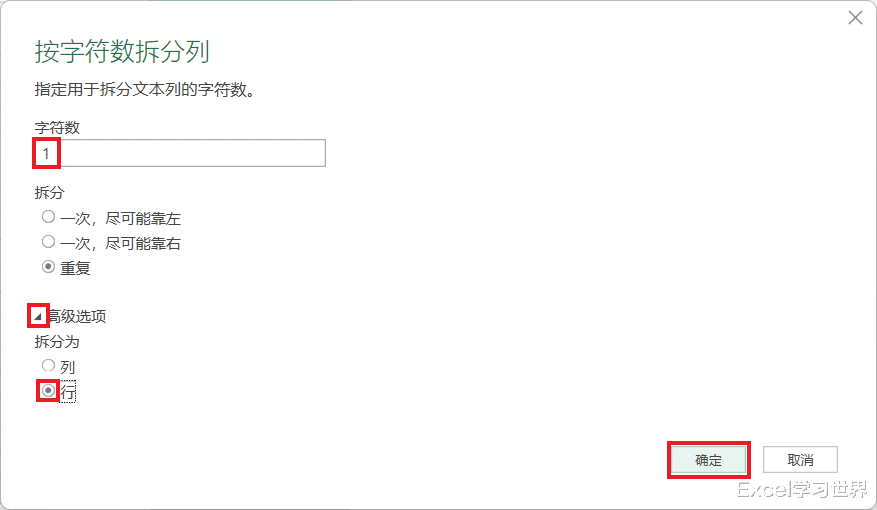Select the 一次，尽可能靠左 radio button
The image size is (877, 510).
(x=49, y=217)
